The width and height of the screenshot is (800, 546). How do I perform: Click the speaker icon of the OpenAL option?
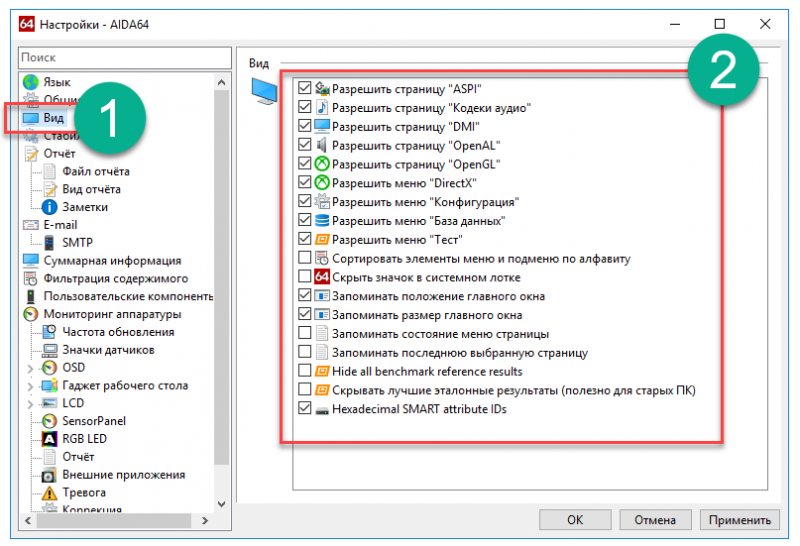[321, 145]
